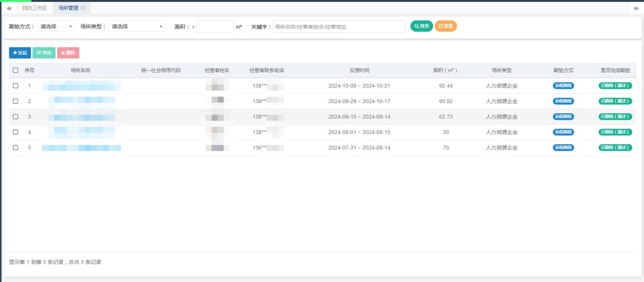Viewport: 644px width, 282px height.
Task: Click the orange 重置 reset button
Action: click(x=445, y=26)
